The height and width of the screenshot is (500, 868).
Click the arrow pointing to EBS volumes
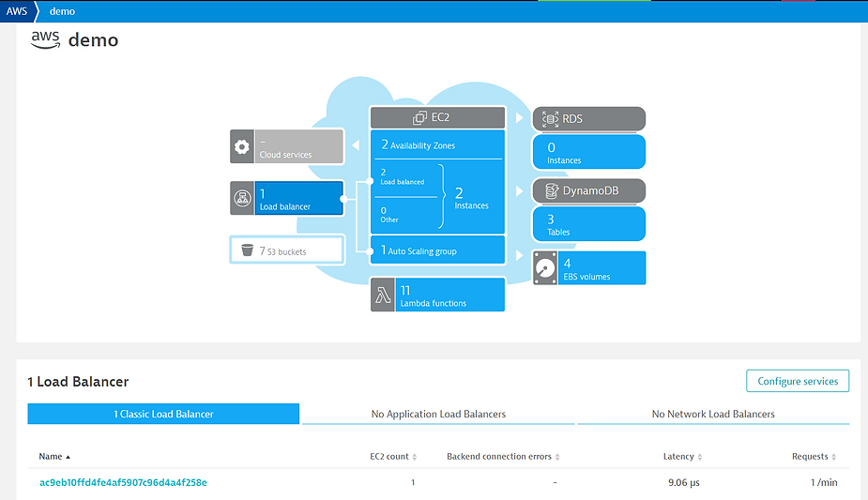pyautogui.click(x=519, y=255)
